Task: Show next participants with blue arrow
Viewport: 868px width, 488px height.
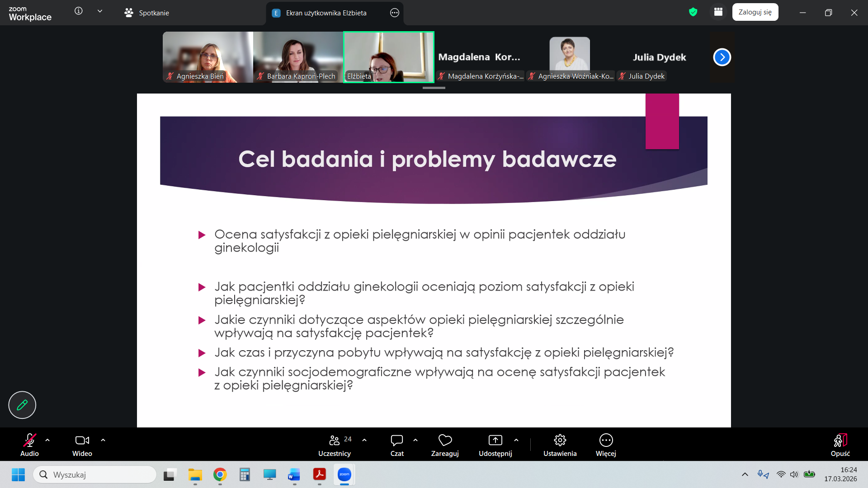Action: point(722,57)
